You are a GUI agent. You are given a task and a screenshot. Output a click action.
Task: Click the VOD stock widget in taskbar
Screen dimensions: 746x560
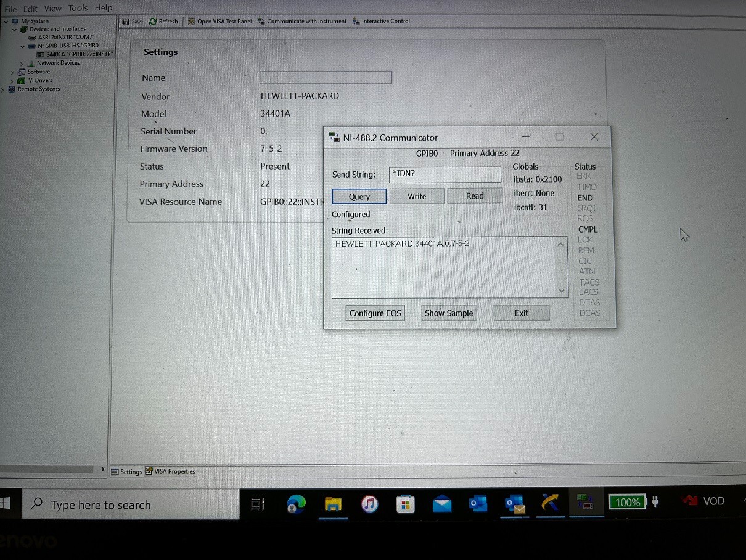point(702,501)
